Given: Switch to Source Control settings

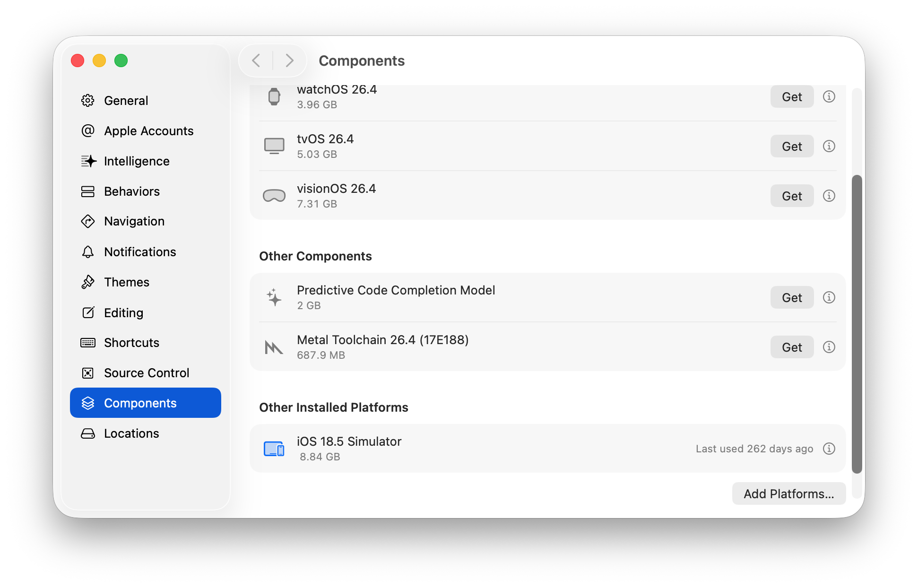Looking at the screenshot, I should (146, 373).
